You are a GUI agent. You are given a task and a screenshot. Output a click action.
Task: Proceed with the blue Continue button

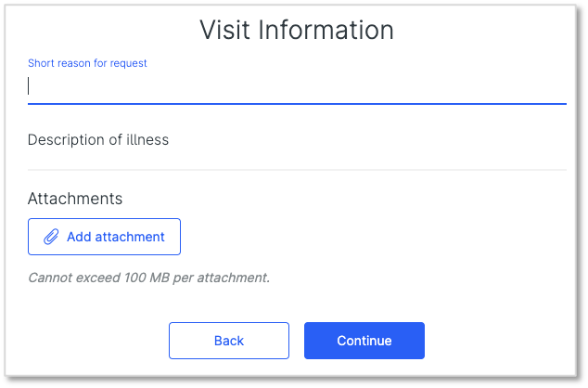[x=364, y=341]
